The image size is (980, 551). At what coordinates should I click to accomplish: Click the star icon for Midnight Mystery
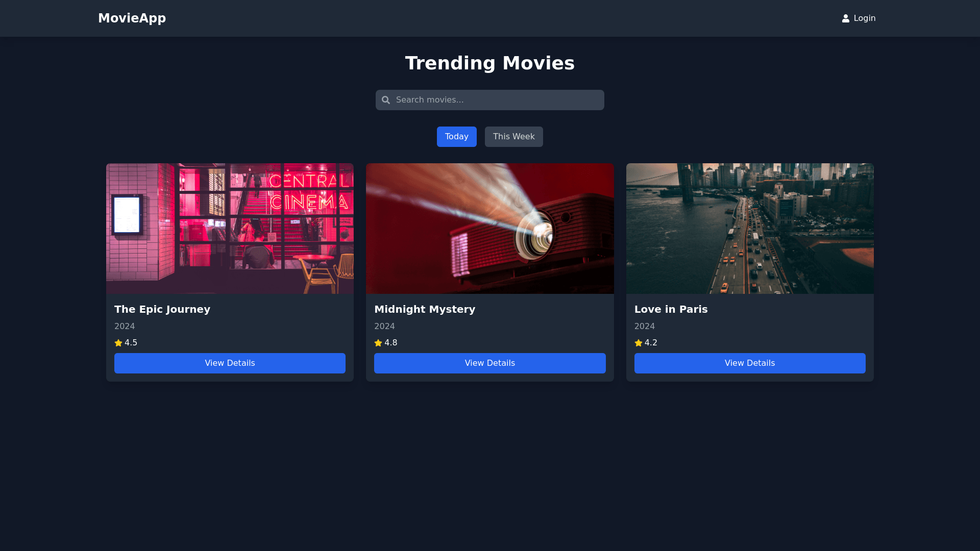pyautogui.click(x=378, y=343)
